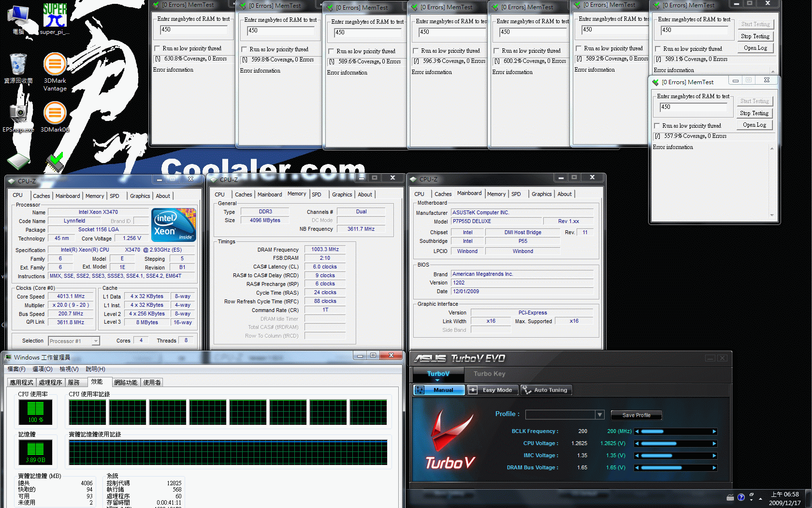The height and width of the screenshot is (508, 812).
Task: Click Error information scrollbar in 557.9% MemTest
Action: (771, 181)
